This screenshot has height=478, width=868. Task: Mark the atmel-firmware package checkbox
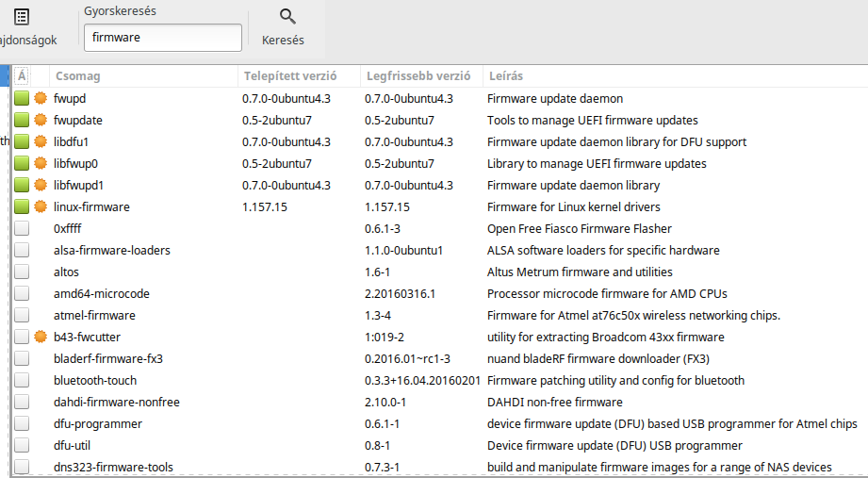[22, 315]
